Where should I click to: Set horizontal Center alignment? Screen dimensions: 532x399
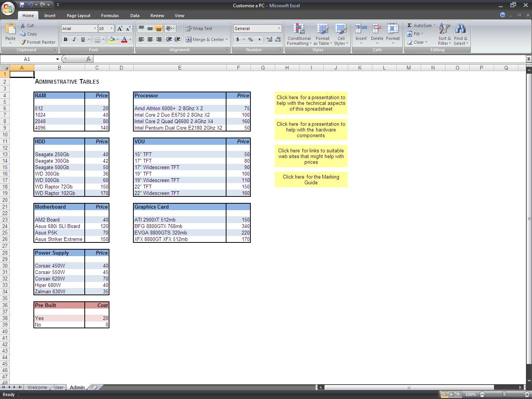pos(150,40)
